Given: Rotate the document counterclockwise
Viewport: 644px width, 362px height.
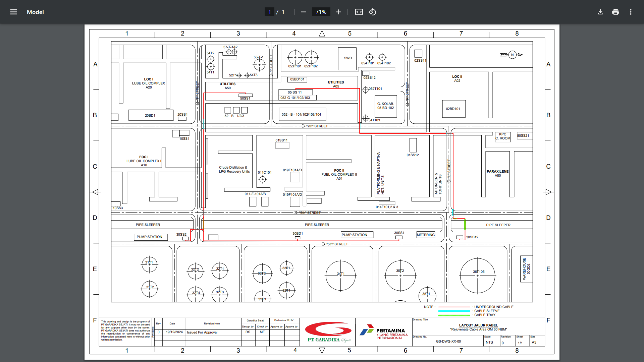Looking at the screenshot, I should coord(372,12).
